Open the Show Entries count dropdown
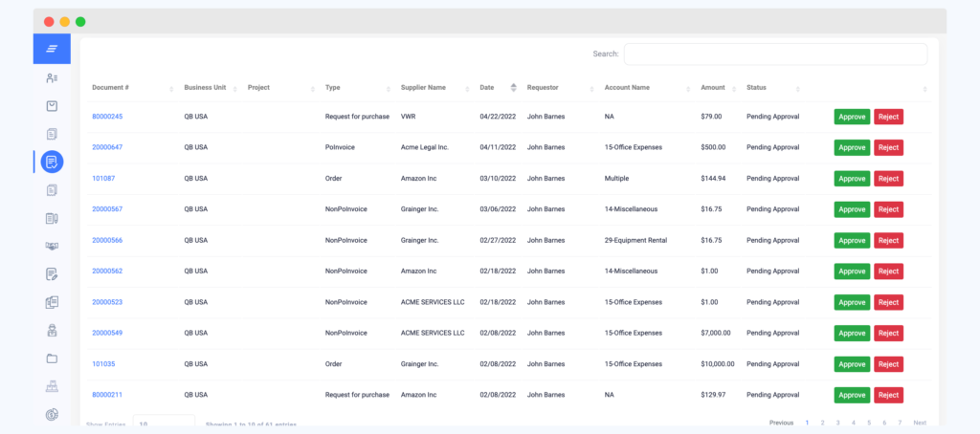 tap(165, 423)
